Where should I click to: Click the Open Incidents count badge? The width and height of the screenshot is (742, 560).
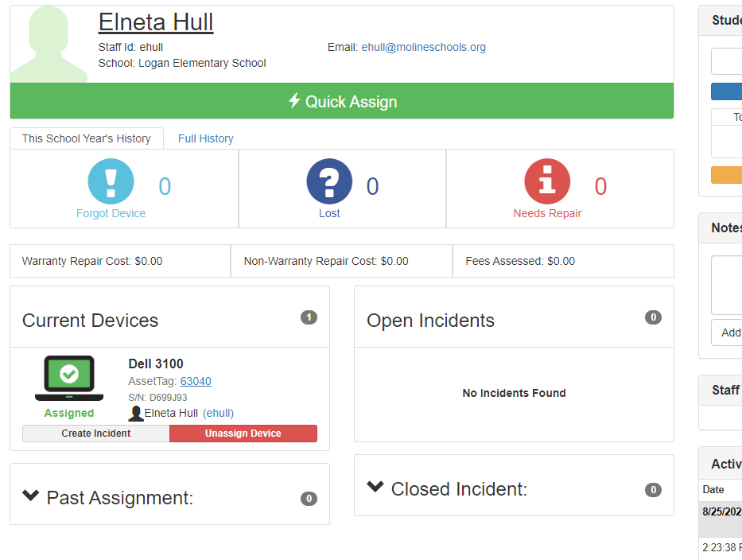[x=653, y=317]
